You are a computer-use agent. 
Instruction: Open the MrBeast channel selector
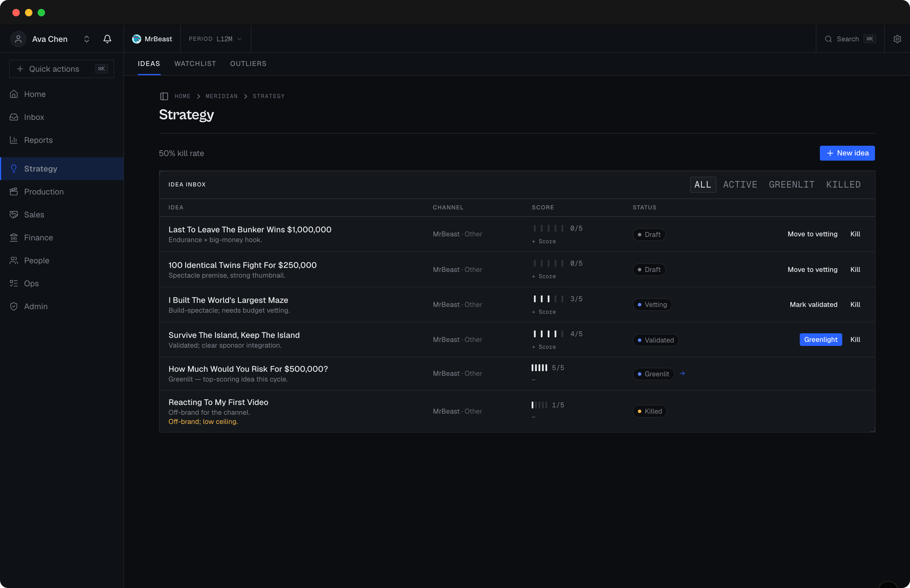(152, 39)
